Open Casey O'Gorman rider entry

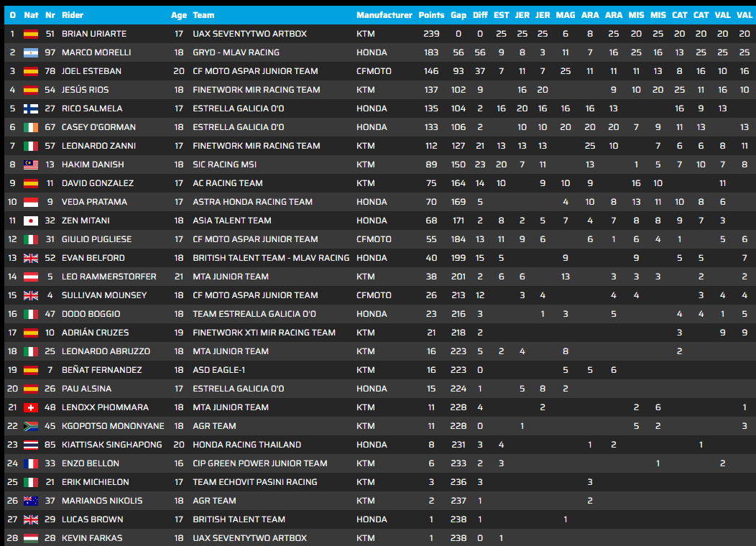click(x=99, y=127)
